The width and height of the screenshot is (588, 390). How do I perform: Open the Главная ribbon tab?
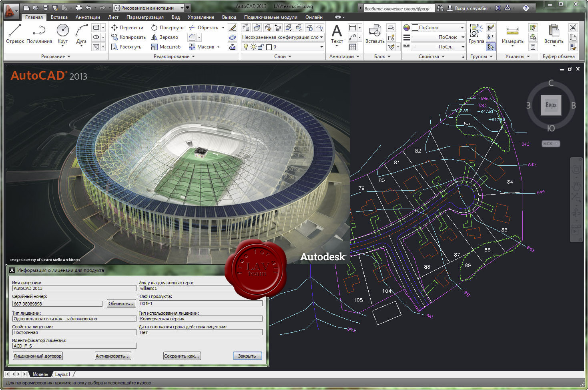pos(34,17)
